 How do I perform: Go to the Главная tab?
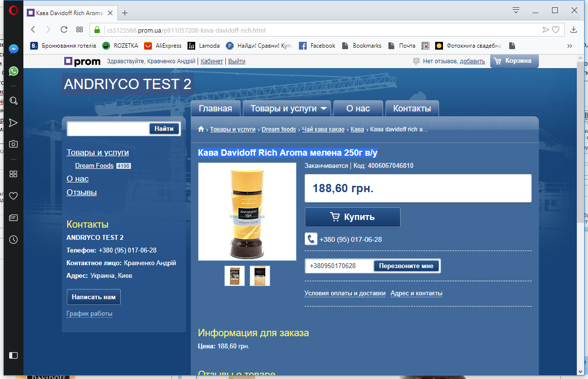pyautogui.click(x=215, y=108)
